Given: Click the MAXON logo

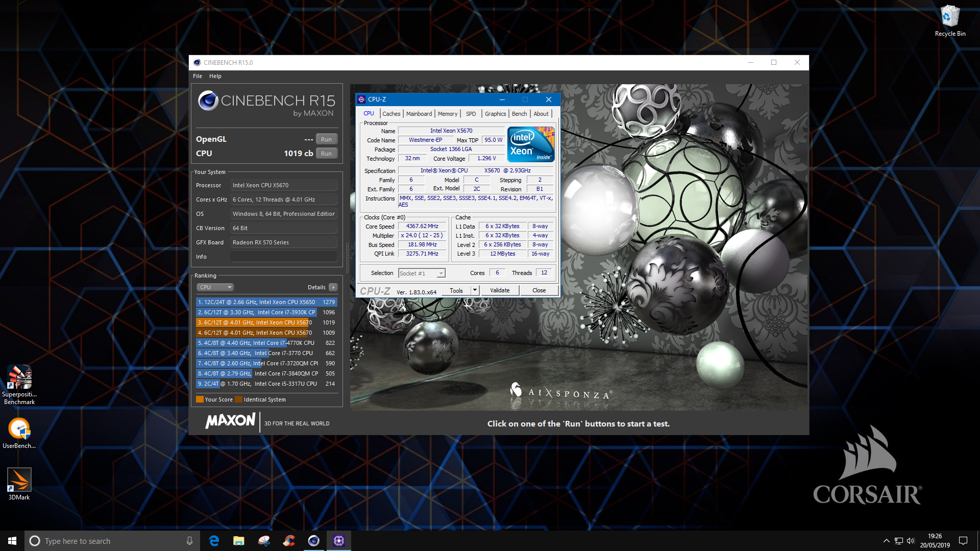Looking at the screenshot, I should [x=230, y=421].
